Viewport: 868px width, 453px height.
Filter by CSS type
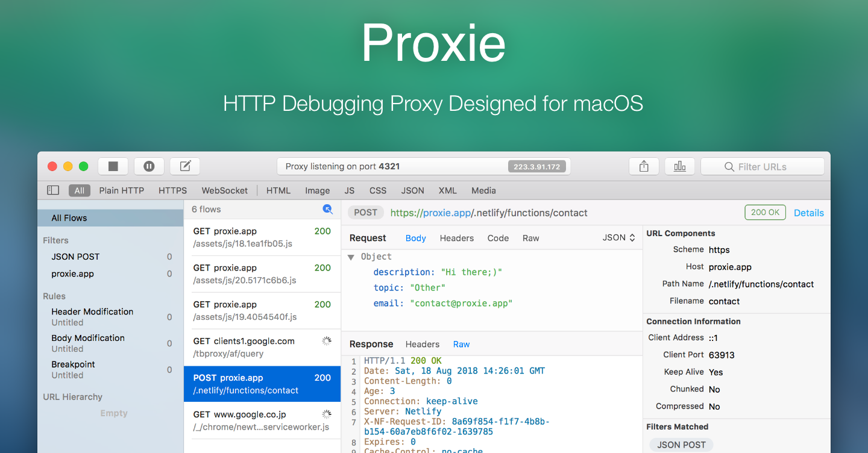click(x=378, y=190)
